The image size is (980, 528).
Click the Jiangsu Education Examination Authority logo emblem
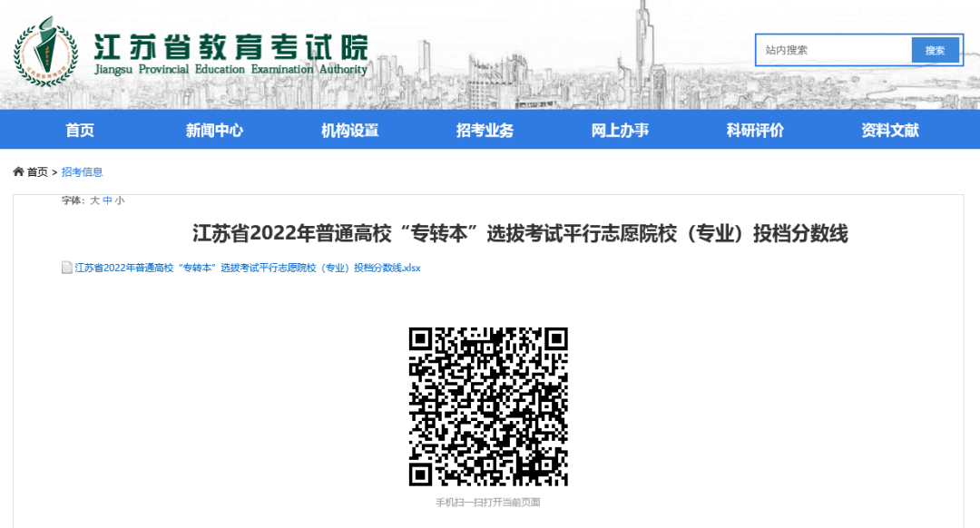pos(45,52)
